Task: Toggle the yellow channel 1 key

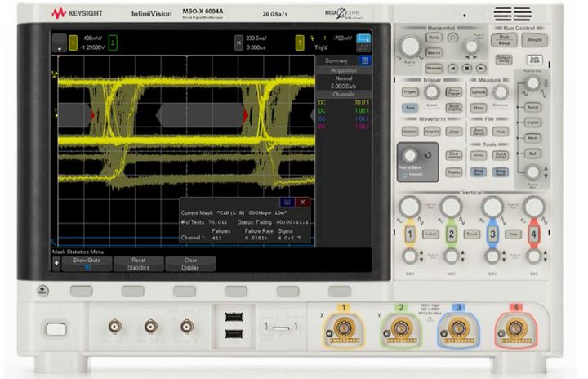Action: [409, 234]
